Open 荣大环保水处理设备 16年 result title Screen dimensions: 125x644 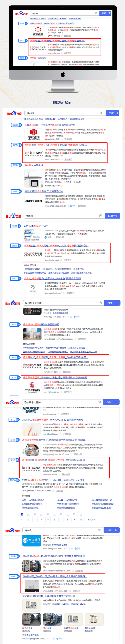[49, 596]
